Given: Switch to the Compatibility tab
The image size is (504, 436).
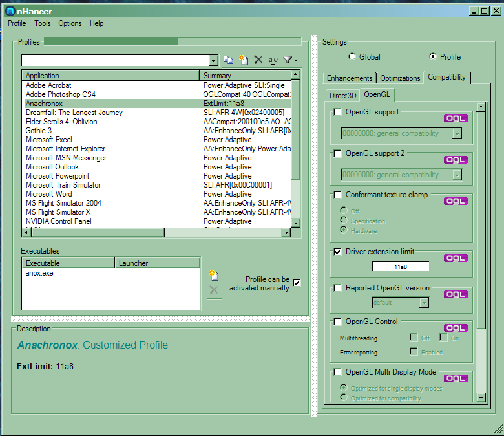Looking at the screenshot, I should (446, 77).
